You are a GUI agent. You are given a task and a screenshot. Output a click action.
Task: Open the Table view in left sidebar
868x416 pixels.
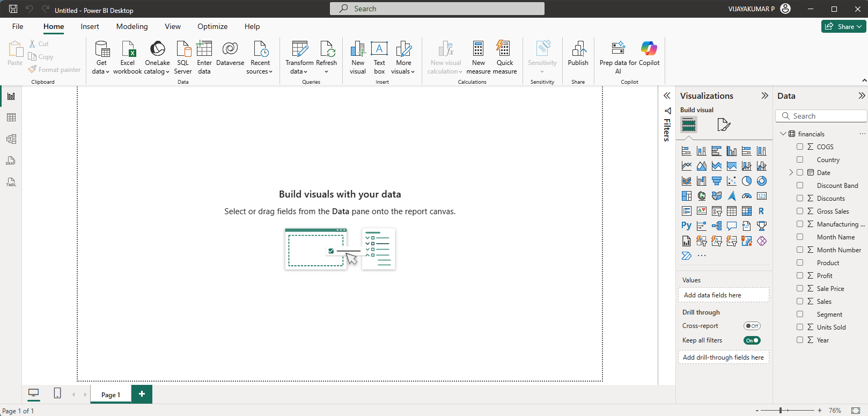11,118
